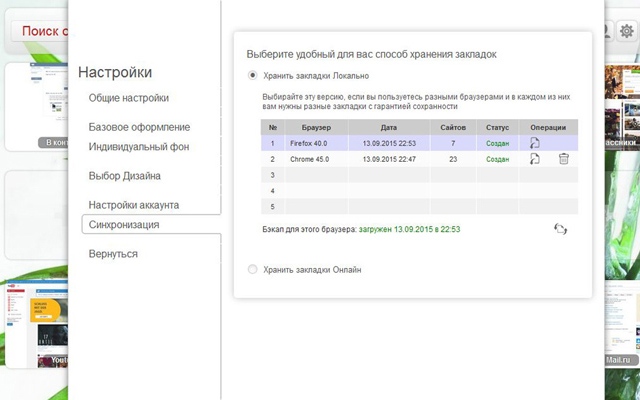Click the 'Поиск' search field
Image resolution: width=640 pixels, height=400 pixels.
coord(40,31)
